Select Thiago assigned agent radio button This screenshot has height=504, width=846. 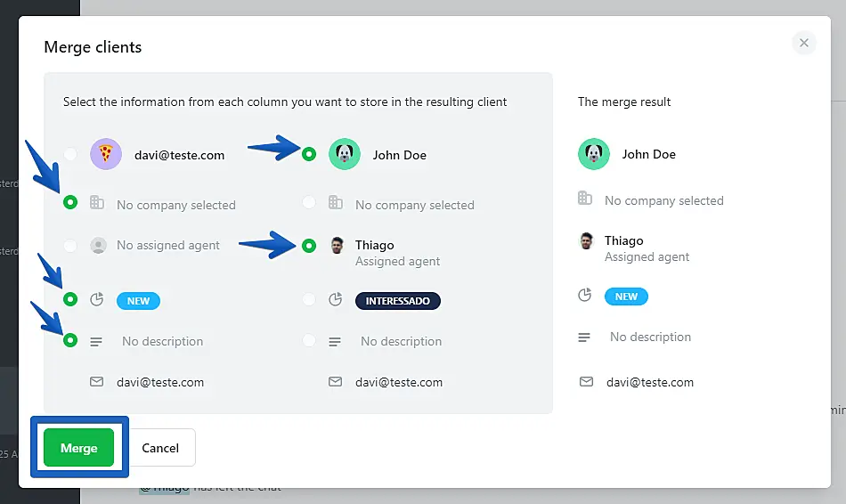(x=309, y=245)
